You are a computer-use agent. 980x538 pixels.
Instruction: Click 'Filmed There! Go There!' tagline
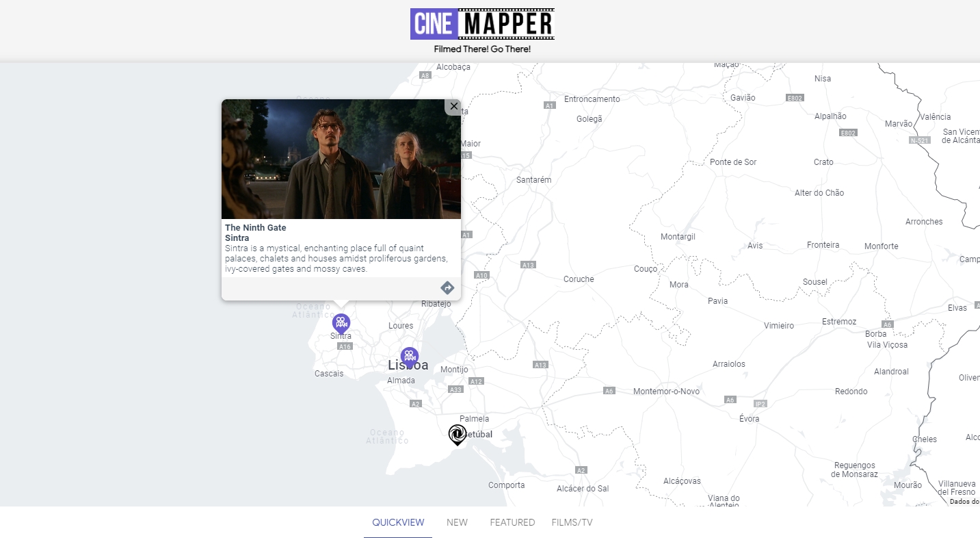tap(482, 49)
